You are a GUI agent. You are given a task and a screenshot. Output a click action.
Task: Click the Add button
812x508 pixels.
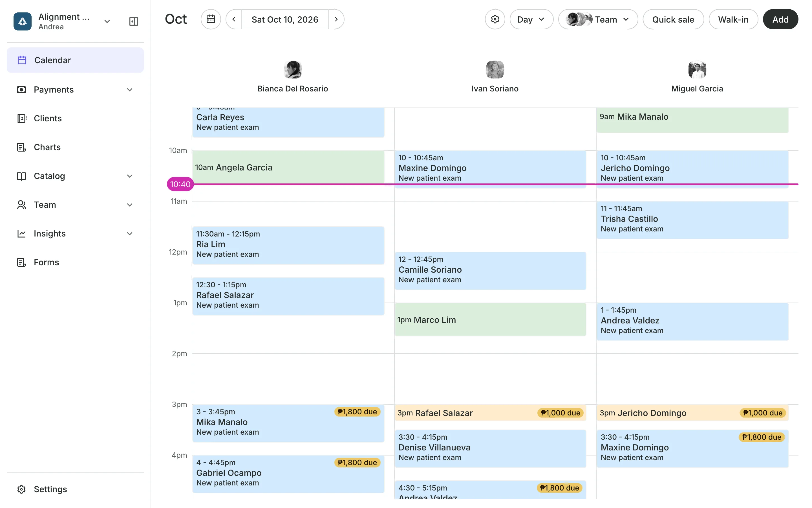(x=780, y=19)
